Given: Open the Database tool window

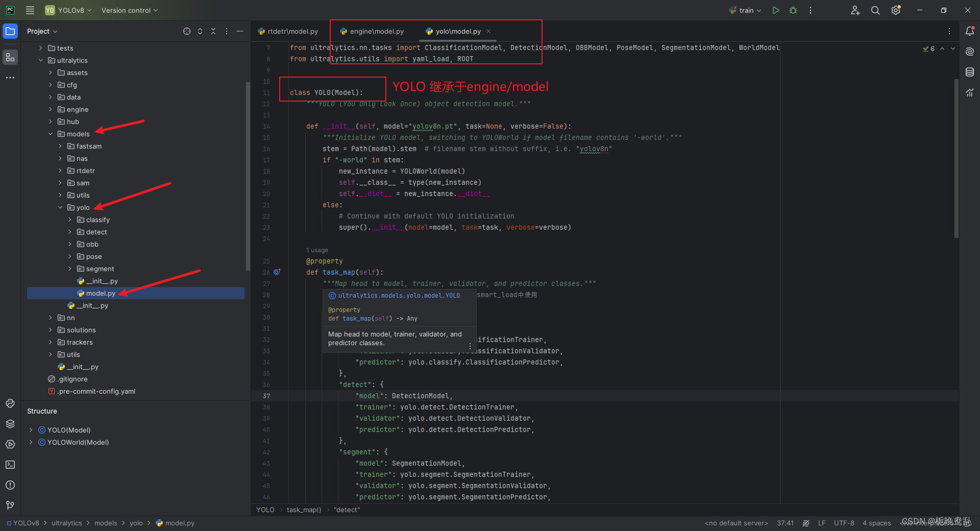Looking at the screenshot, I should point(970,72).
